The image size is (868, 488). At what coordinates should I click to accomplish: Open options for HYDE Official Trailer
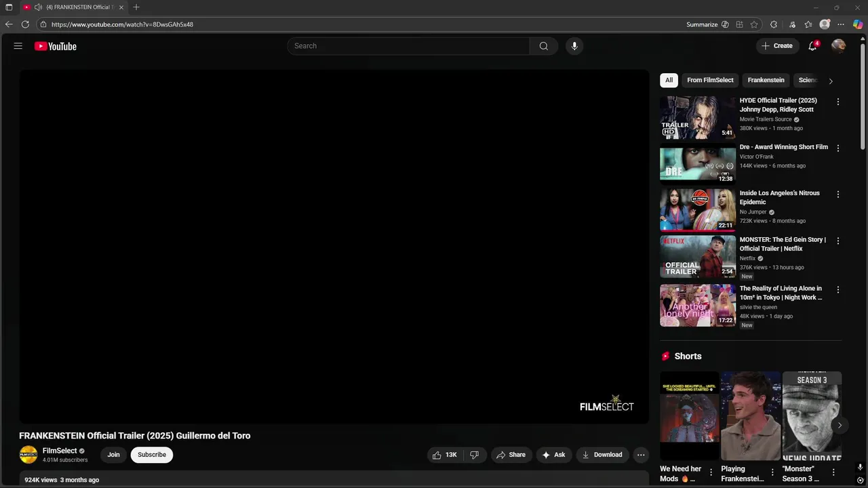tap(837, 102)
